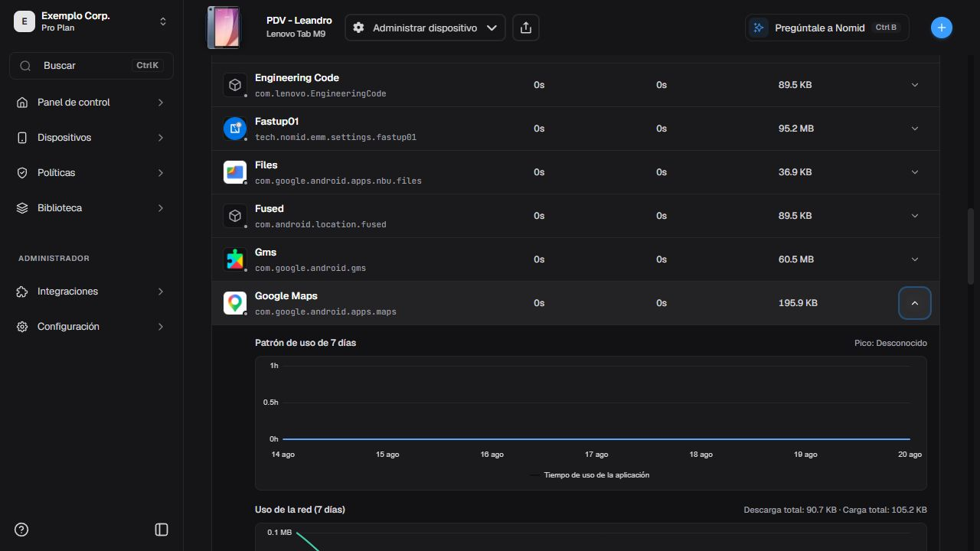Image resolution: width=980 pixels, height=551 pixels.
Task: Expand the Files row chevron
Action: (915, 172)
